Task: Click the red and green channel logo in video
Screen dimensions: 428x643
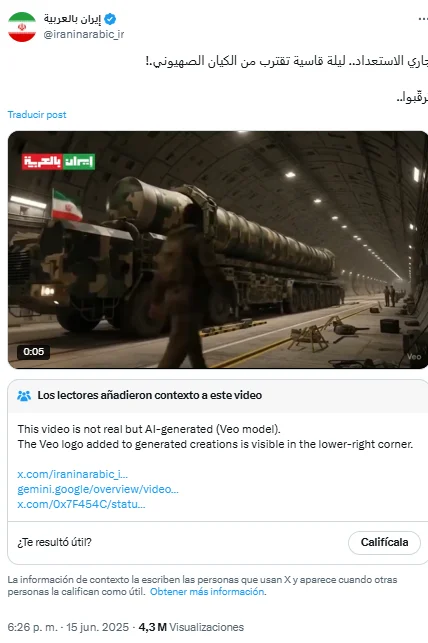Action: click(x=58, y=162)
